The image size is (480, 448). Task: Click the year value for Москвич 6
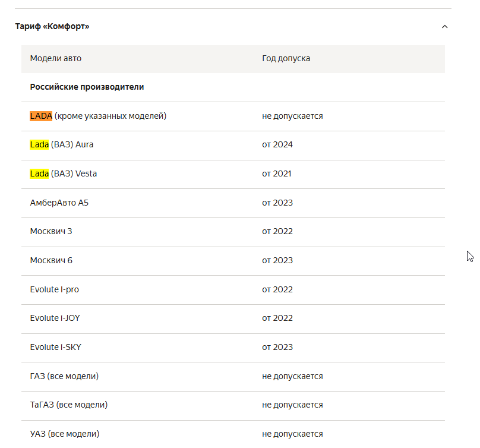[277, 260]
